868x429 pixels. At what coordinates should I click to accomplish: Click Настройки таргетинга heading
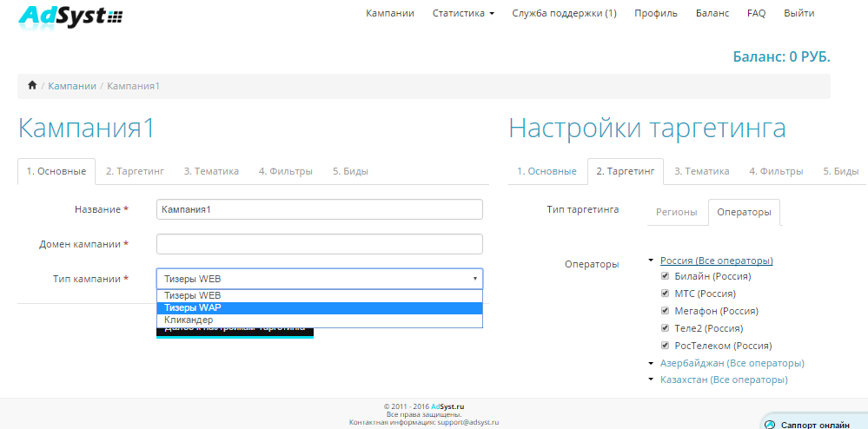point(647,129)
